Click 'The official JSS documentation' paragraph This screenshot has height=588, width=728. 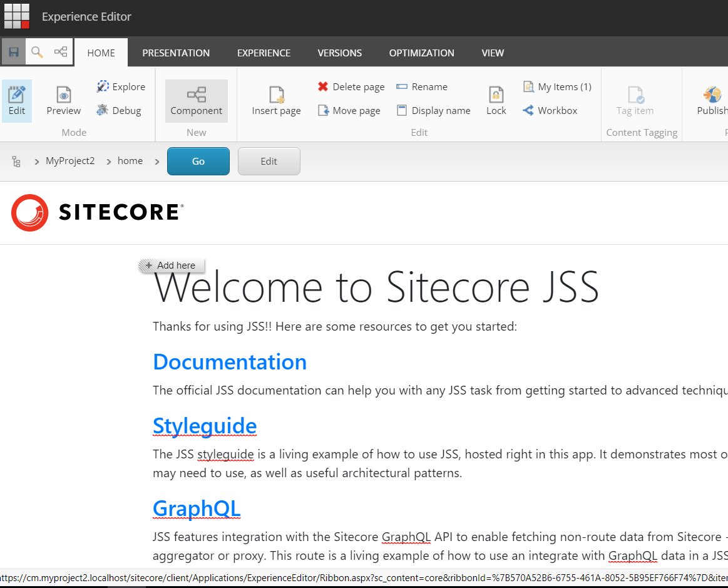[440, 390]
